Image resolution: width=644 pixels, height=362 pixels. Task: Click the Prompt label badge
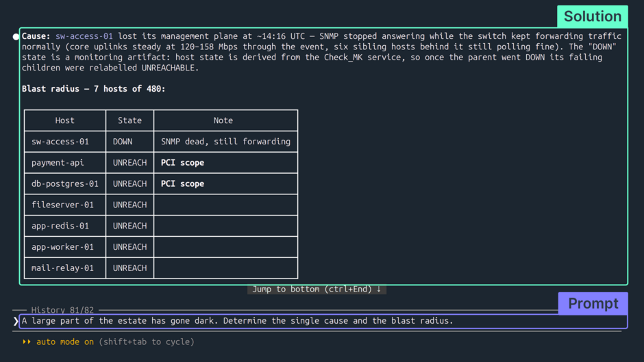point(593,303)
